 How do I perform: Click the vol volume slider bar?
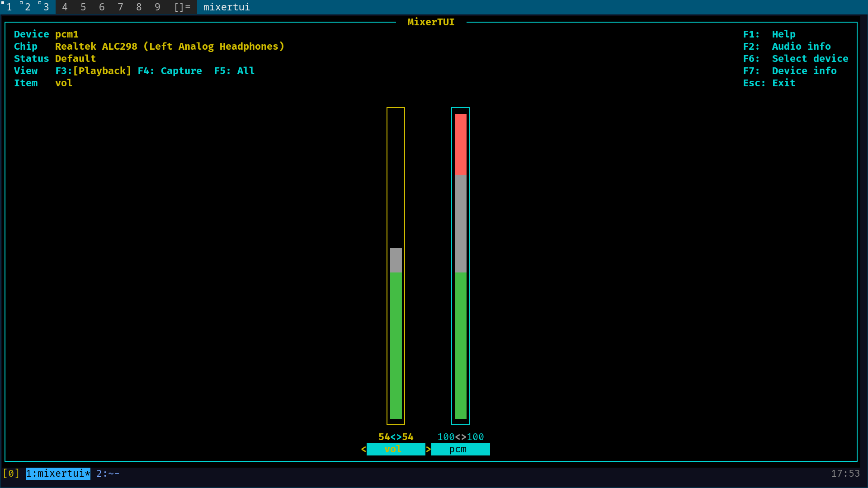click(396, 266)
